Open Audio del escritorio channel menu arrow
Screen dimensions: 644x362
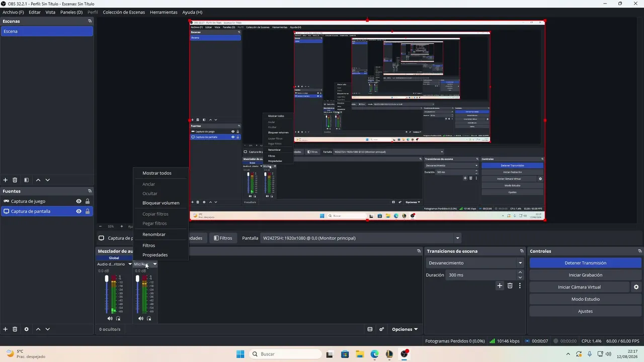130,264
